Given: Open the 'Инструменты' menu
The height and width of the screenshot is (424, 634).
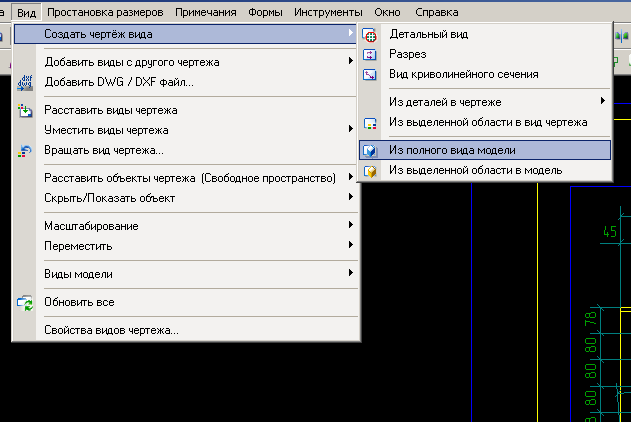Looking at the screenshot, I should click(328, 13).
